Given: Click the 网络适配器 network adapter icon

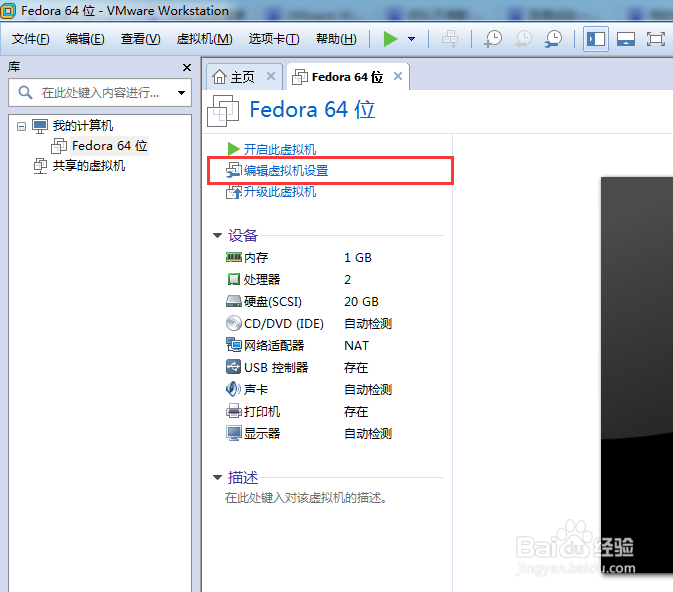Looking at the screenshot, I should pyautogui.click(x=234, y=345).
